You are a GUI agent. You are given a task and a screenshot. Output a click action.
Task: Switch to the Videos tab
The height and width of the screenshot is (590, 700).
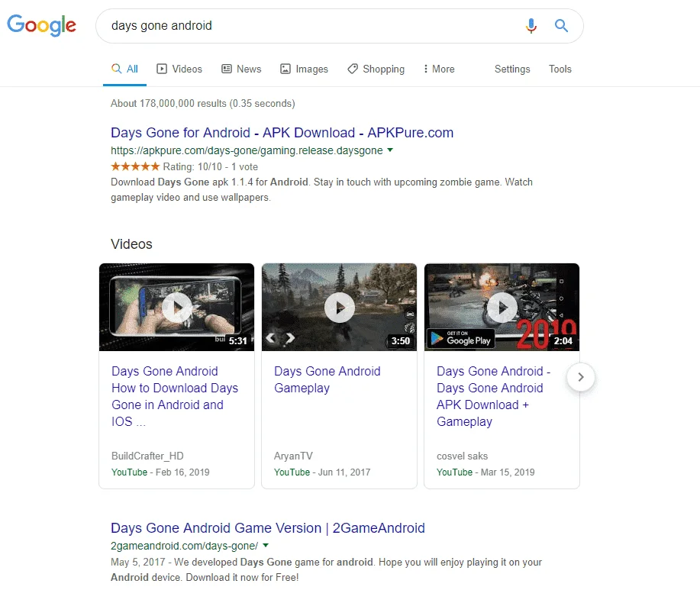pos(179,69)
